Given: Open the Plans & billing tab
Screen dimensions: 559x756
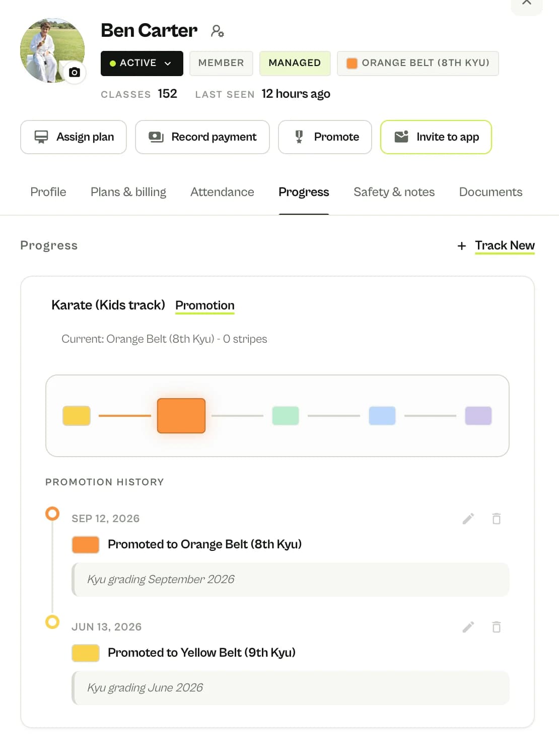Looking at the screenshot, I should pyautogui.click(x=128, y=192).
